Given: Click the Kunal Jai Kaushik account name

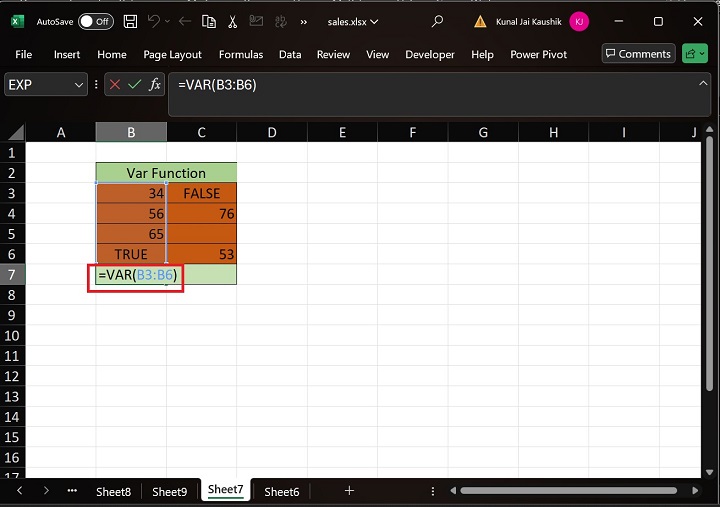Looking at the screenshot, I should tap(529, 22).
